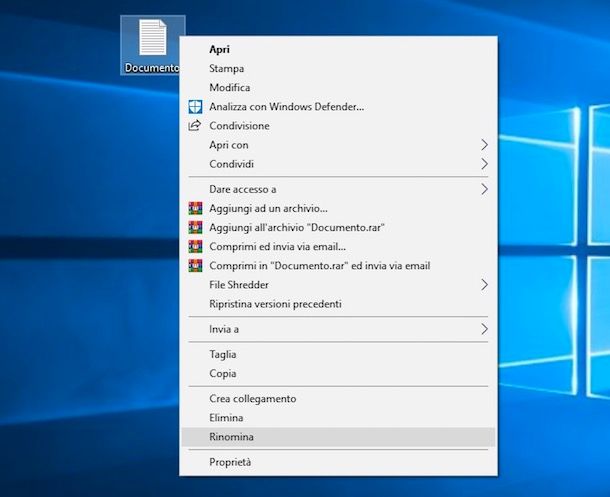Select 'Comprimi ed invia via email...'
610x497 pixels.
click(338, 247)
